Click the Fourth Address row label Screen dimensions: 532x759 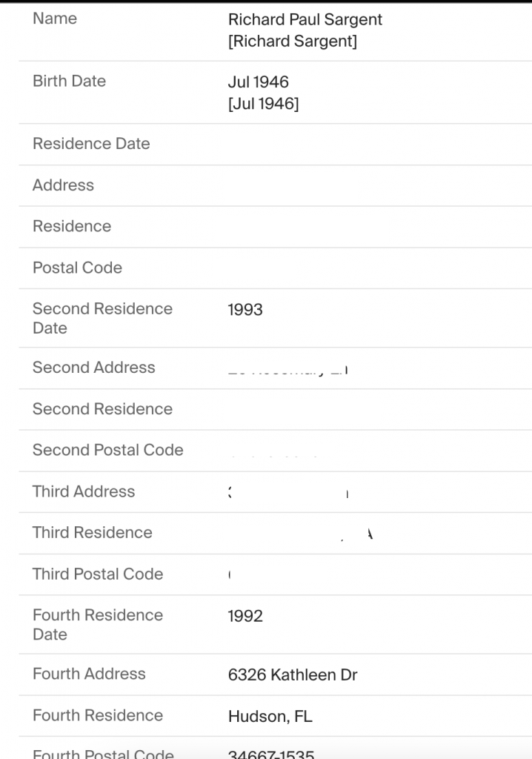tap(89, 675)
